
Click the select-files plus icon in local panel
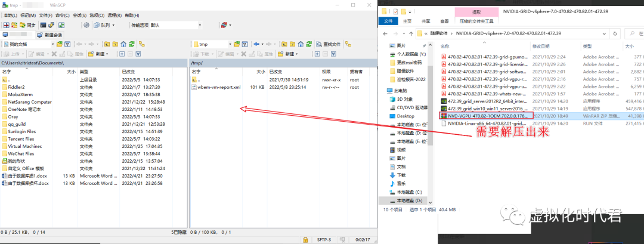pos(122,54)
